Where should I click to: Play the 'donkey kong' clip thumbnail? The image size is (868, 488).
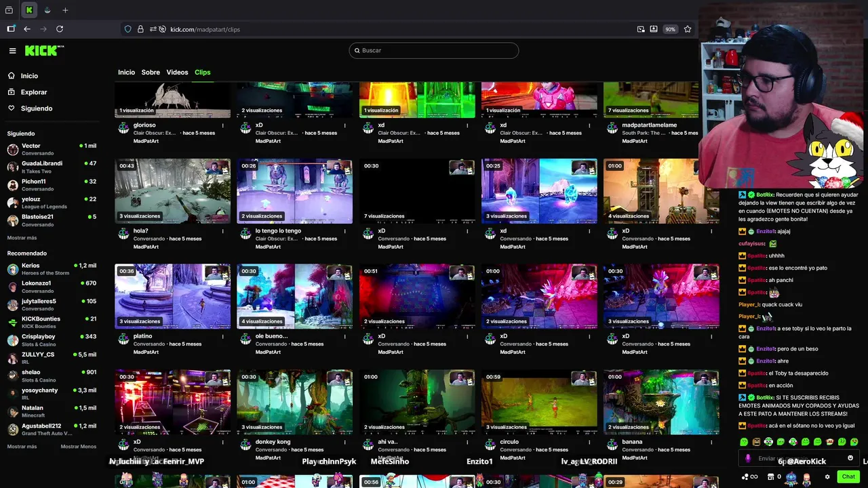[x=294, y=402]
